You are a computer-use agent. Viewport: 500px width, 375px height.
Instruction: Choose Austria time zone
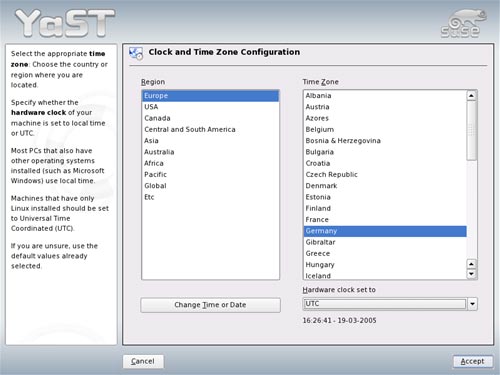point(385,107)
